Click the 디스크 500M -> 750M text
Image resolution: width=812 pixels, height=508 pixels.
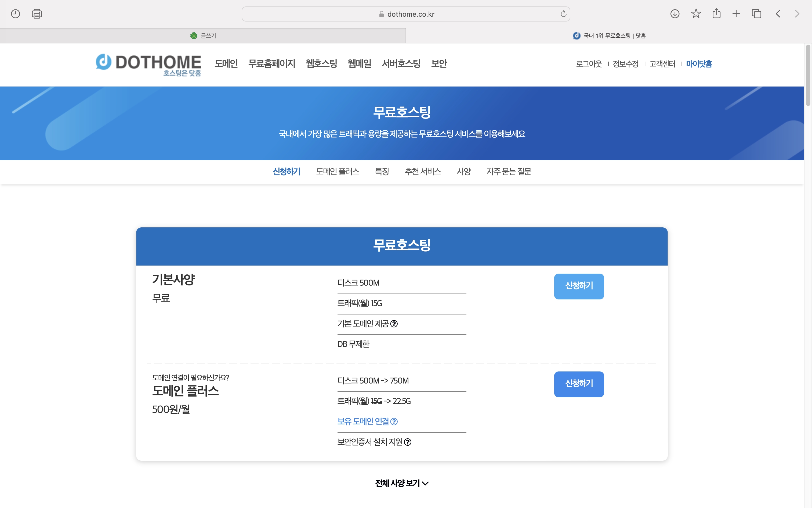(x=373, y=381)
